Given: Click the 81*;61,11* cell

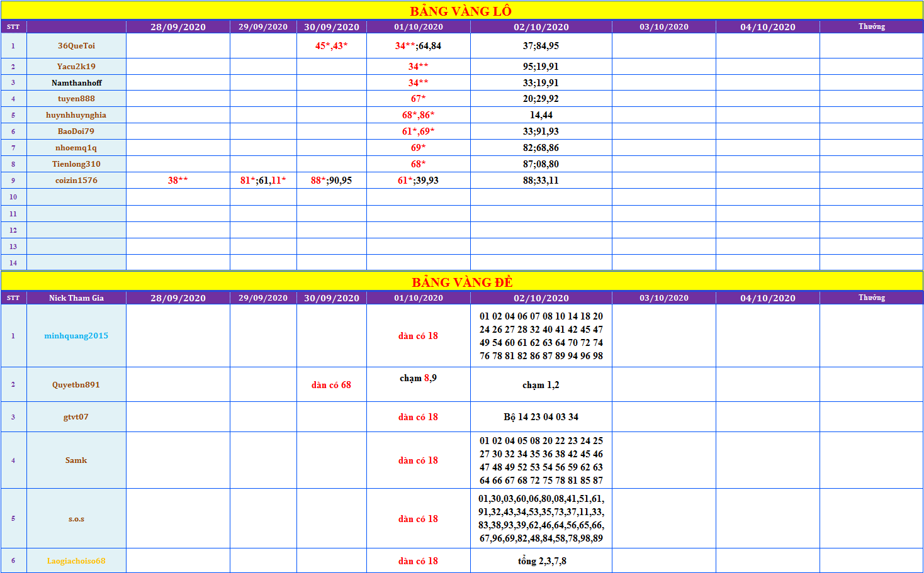Looking at the screenshot, I should coord(263,180).
